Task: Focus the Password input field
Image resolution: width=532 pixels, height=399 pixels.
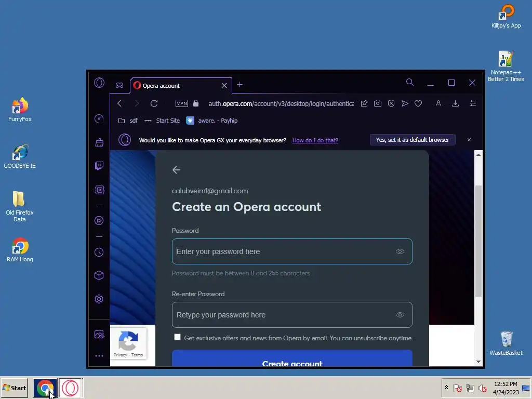Action: coord(292,251)
